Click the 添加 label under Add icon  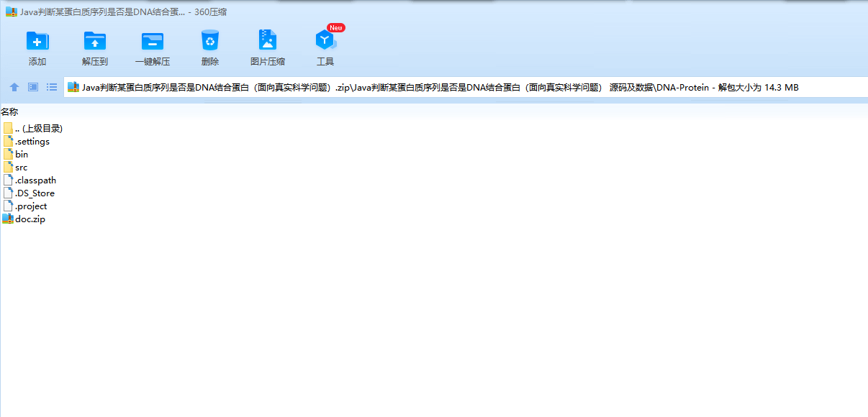coord(37,62)
